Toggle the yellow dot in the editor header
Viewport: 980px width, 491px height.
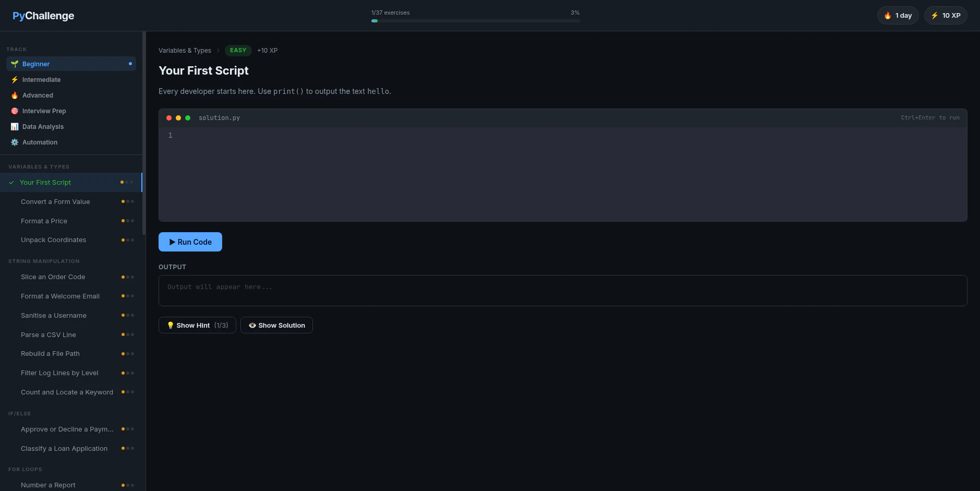point(178,117)
